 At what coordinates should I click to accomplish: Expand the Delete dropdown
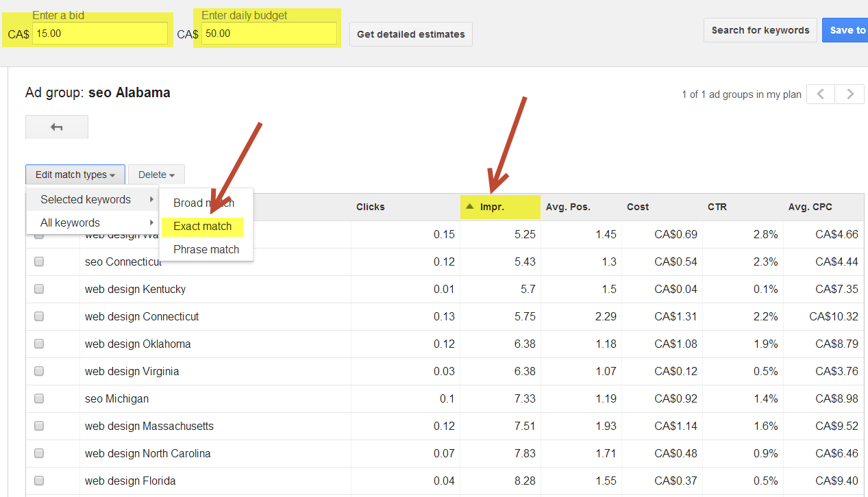coord(156,175)
